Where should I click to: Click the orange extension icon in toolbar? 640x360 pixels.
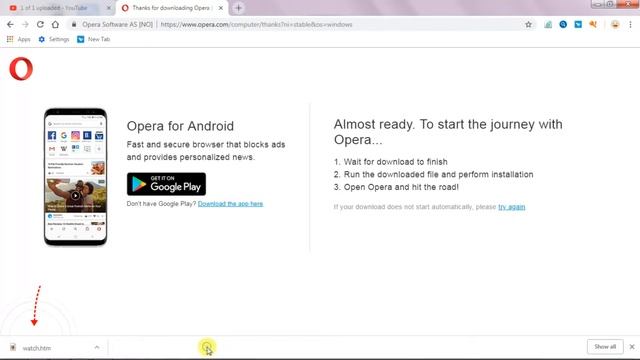593,24
